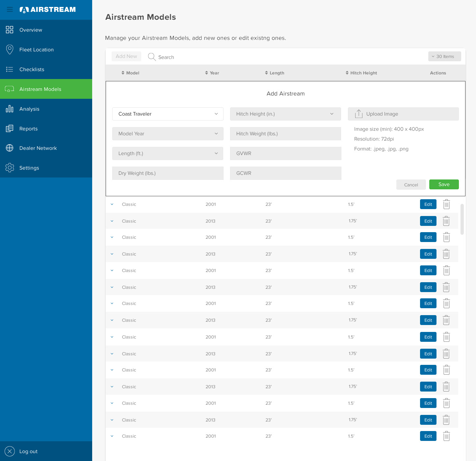Click the Hitch Weight (lbs.) field
Image resolution: width=476 pixels, height=461 pixels.
coord(285,134)
